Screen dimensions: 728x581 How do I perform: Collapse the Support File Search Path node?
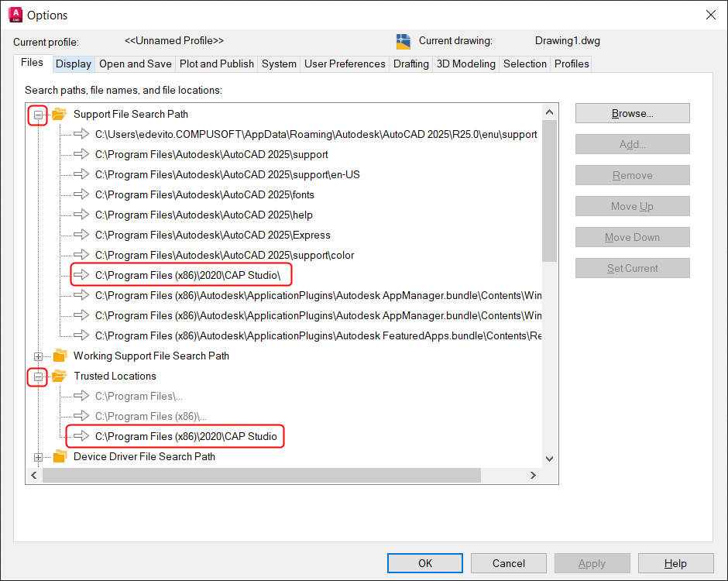(x=38, y=115)
